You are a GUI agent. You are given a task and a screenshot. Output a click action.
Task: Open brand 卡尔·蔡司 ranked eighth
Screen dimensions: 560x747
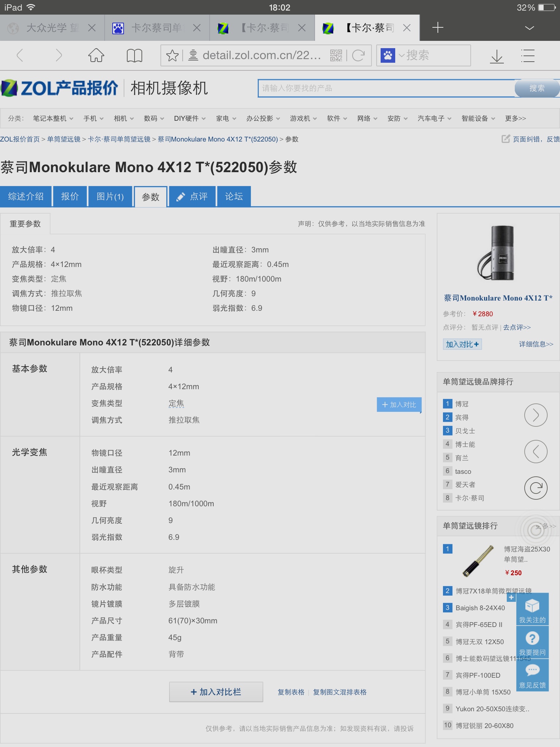(x=470, y=498)
